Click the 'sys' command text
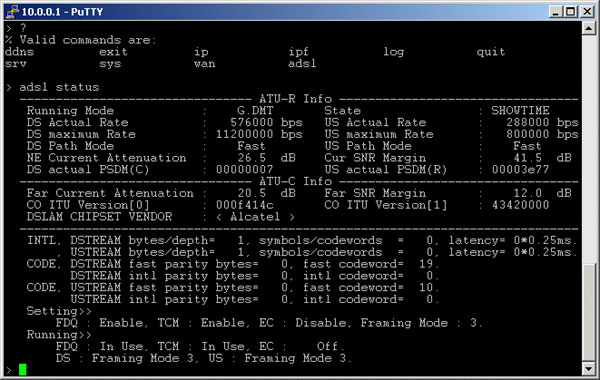The width and height of the screenshot is (600, 380). pos(110,64)
